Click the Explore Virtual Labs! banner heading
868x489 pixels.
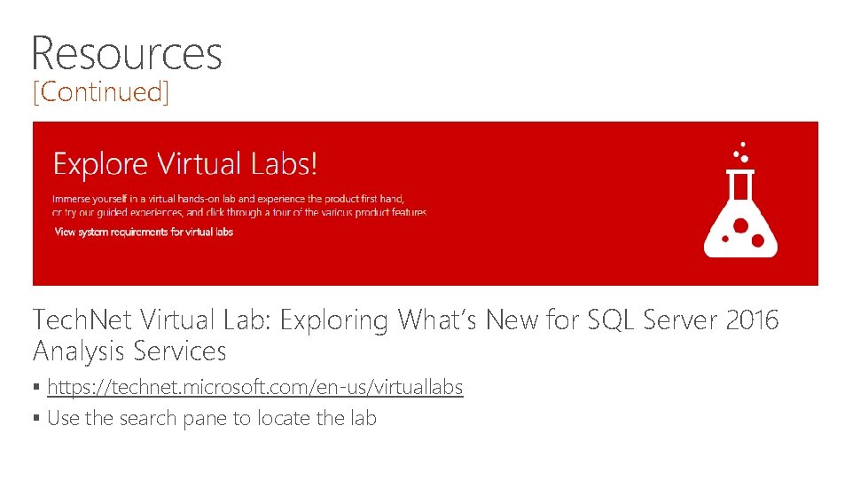tap(185, 164)
